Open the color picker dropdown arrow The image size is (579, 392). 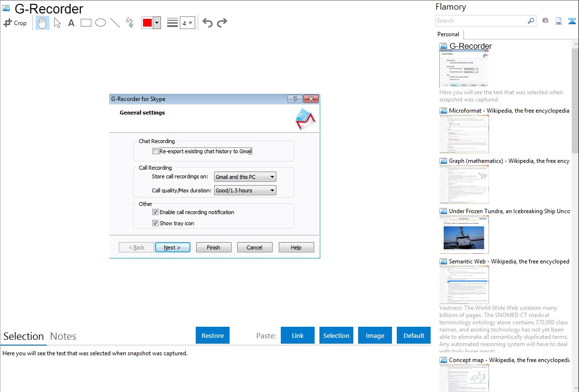pyautogui.click(x=157, y=23)
